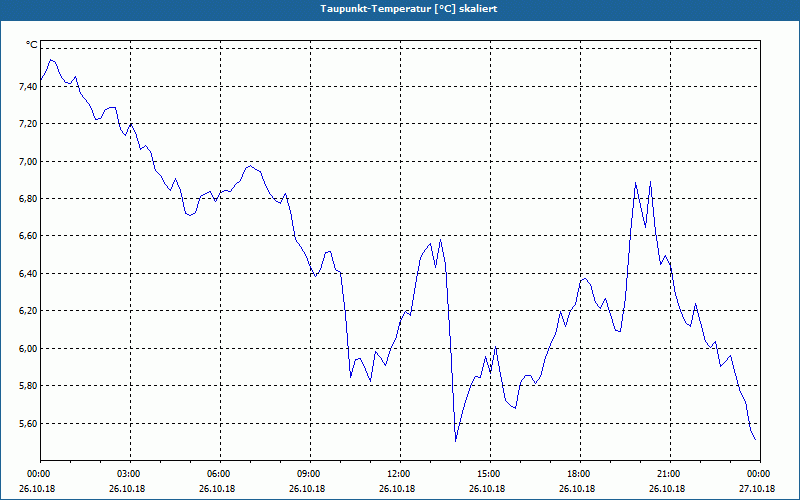The height and width of the screenshot is (500, 800).
Task: Click the 18:00 time axis label
Action: (580, 474)
